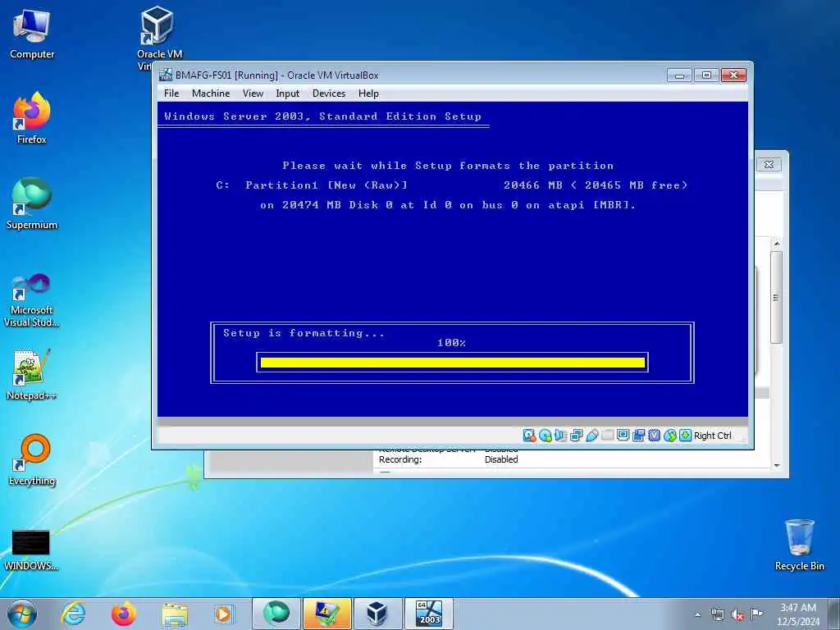Viewport: 840px width, 630px height.
Task: Select the WINDOWS black thumbnail desktop icon
Action: tap(31, 550)
